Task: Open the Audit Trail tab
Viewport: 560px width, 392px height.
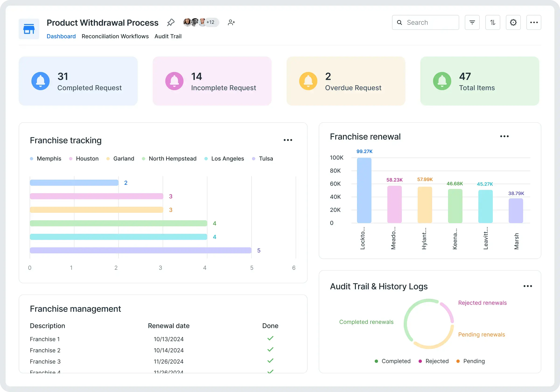Action: 168,36
